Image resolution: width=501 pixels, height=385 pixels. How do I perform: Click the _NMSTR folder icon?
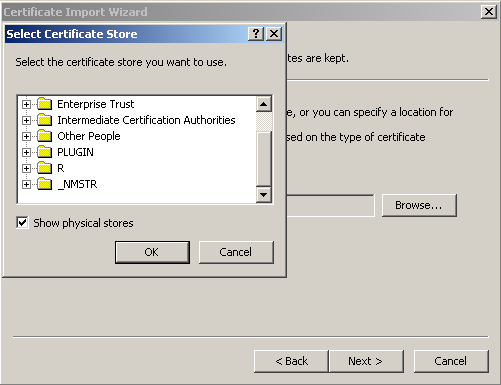tap(45, 184)
